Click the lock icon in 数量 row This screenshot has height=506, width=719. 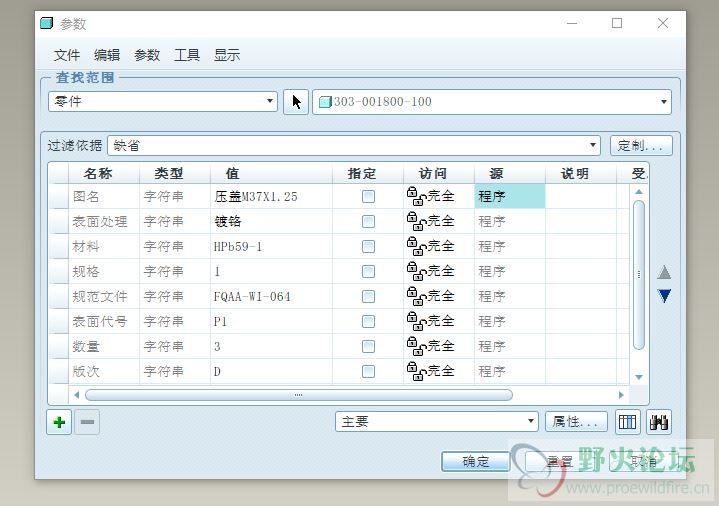pyautogui.click(x=416, y=346)
